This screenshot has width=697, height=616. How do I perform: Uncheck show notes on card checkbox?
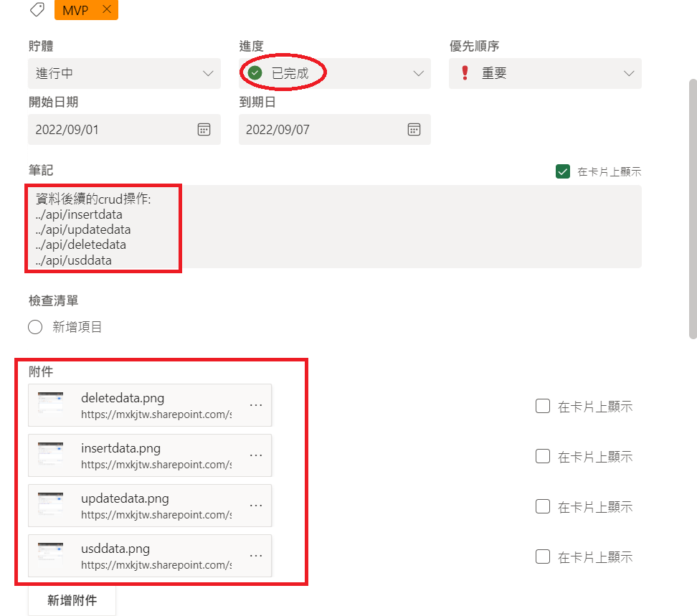coord(563,171)
